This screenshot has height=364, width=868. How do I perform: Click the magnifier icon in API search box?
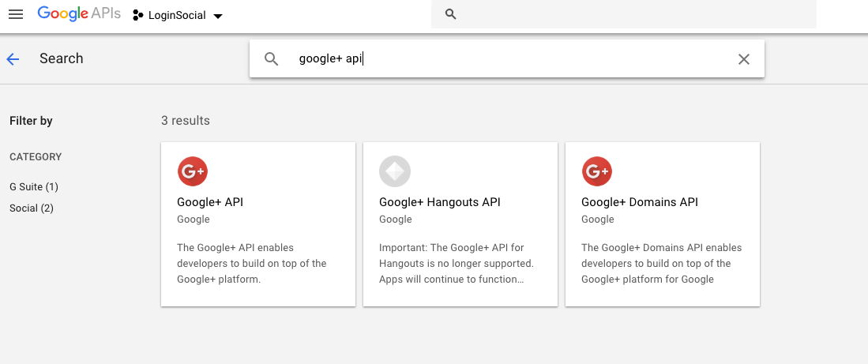[x=272, y=59]
